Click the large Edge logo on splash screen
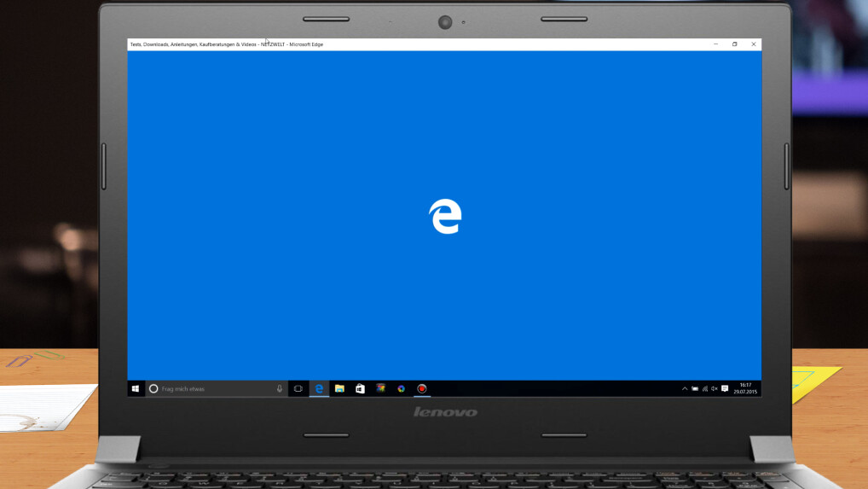Viewport: 868px width, 489px height. (x=444, y=217)
